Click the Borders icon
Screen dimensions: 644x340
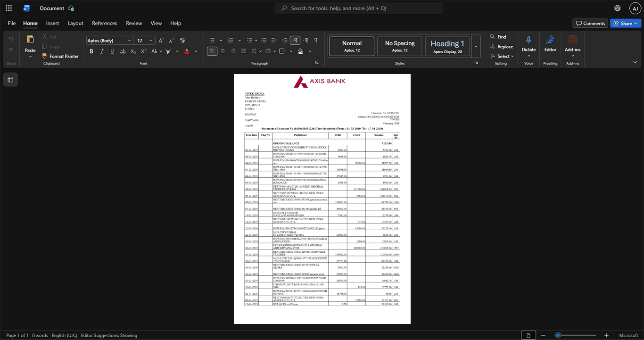(x=282, y=51)
